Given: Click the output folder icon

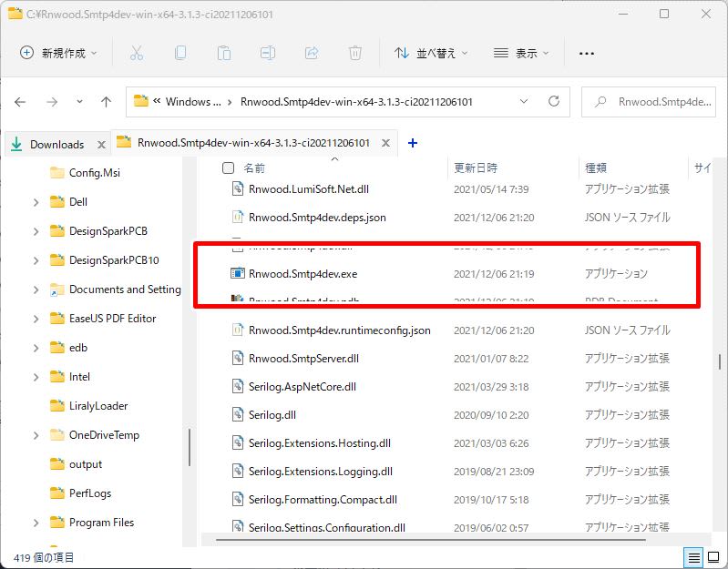Looking at the screenshot, I should click(x=57, y=463).
